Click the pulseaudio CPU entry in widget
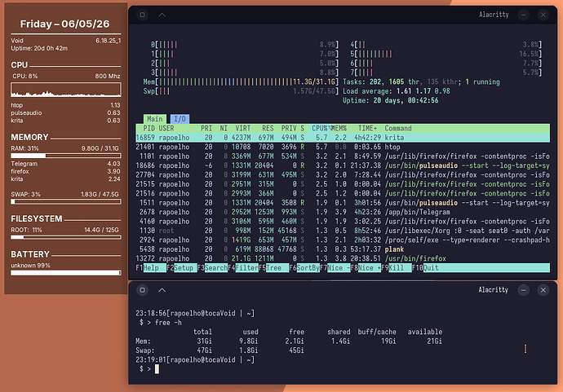This screenshot has height=392, width=563. (66, 113)
